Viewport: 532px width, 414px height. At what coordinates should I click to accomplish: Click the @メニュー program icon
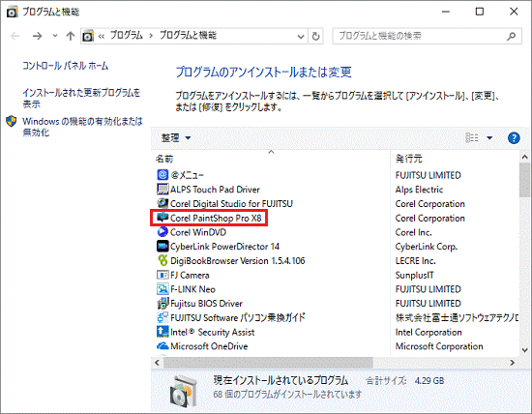click(163, 175)
